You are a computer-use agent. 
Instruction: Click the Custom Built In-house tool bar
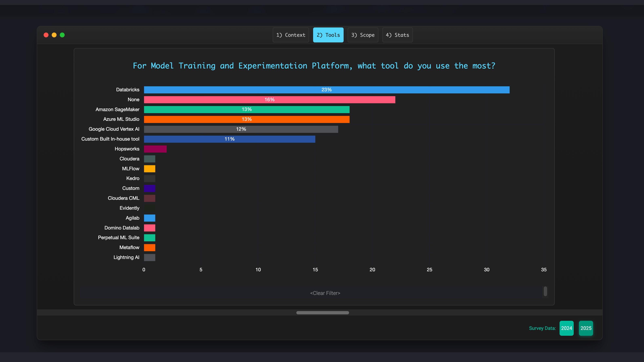pos(229,139)
